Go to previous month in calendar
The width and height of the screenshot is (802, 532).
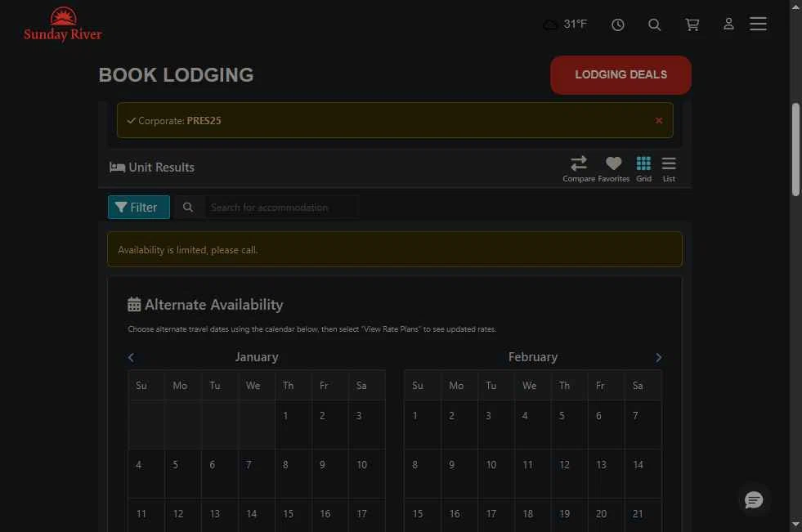point(131,357)
